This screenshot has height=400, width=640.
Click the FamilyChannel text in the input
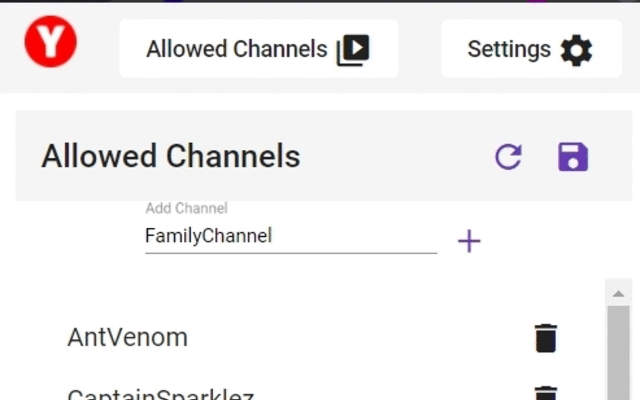point(208,237)
